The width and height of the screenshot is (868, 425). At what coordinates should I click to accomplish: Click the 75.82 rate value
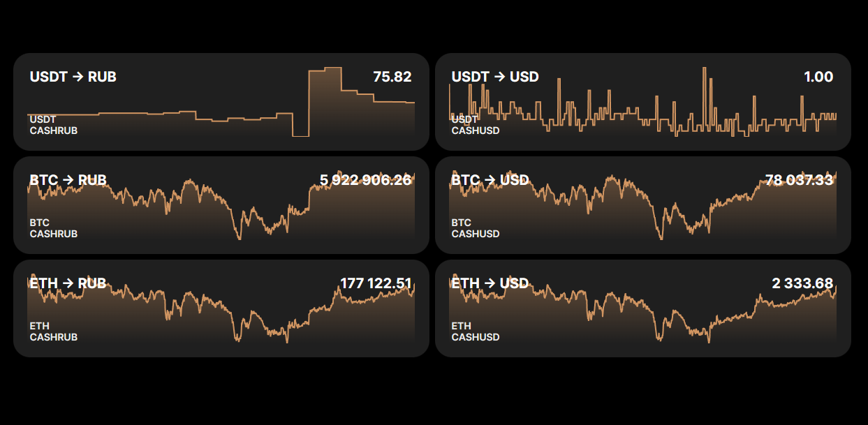click(392, 77)
